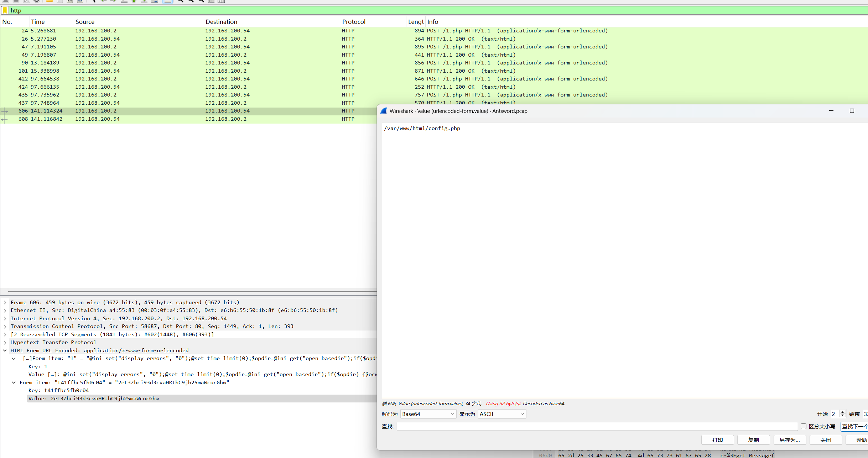Screen dimensions: 868x458
Task: Click the display filter bookmark icon
Action: pyautogui.click(x=5, y=10)
